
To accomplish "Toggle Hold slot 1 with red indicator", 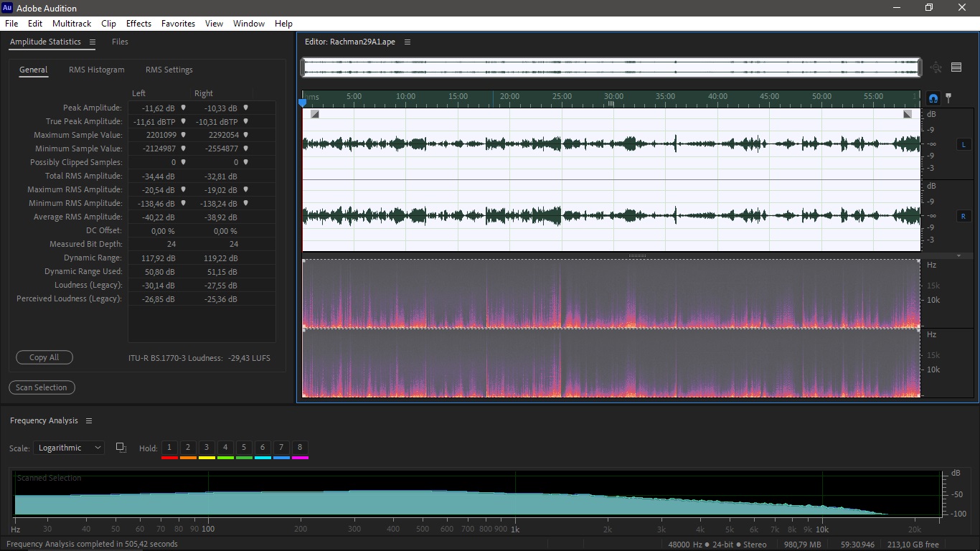I will coord(169,449).
